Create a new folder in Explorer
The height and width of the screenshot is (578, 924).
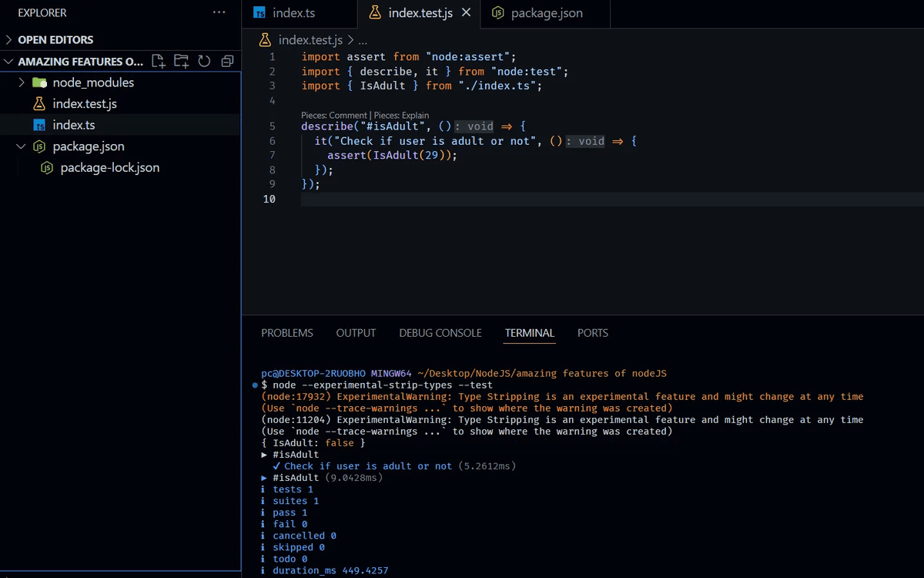point(181,61)
